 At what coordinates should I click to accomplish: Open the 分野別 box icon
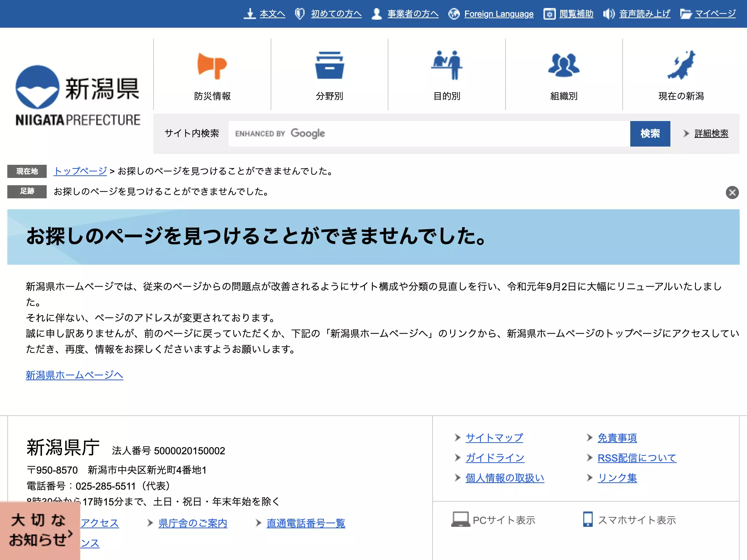point(329,65)
